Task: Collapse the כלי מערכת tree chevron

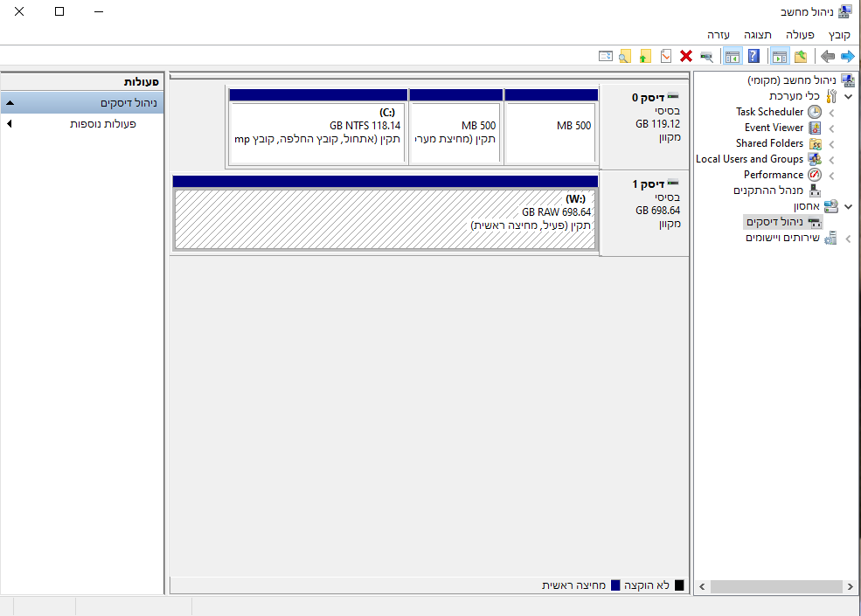Action: 849,97
